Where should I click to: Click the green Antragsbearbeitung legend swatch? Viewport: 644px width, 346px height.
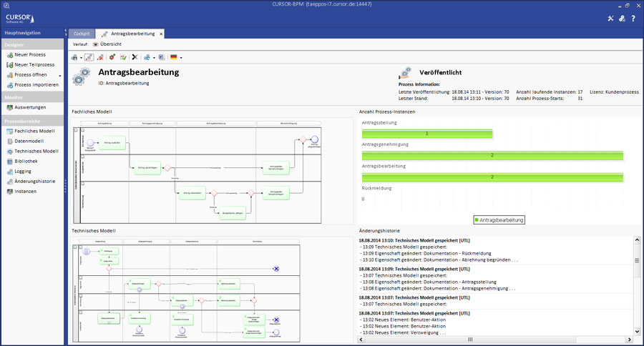[477, 220]
